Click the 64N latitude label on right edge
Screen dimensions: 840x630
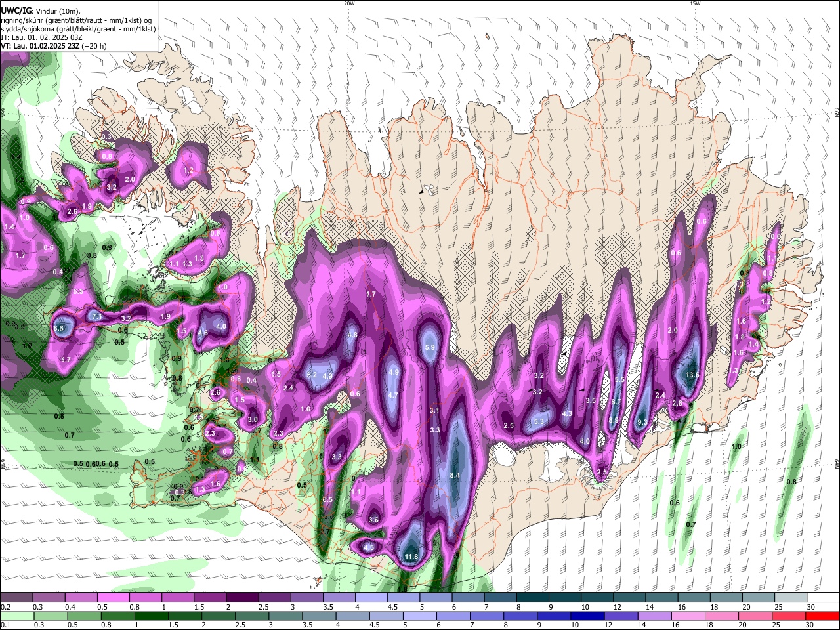(837, 464)
